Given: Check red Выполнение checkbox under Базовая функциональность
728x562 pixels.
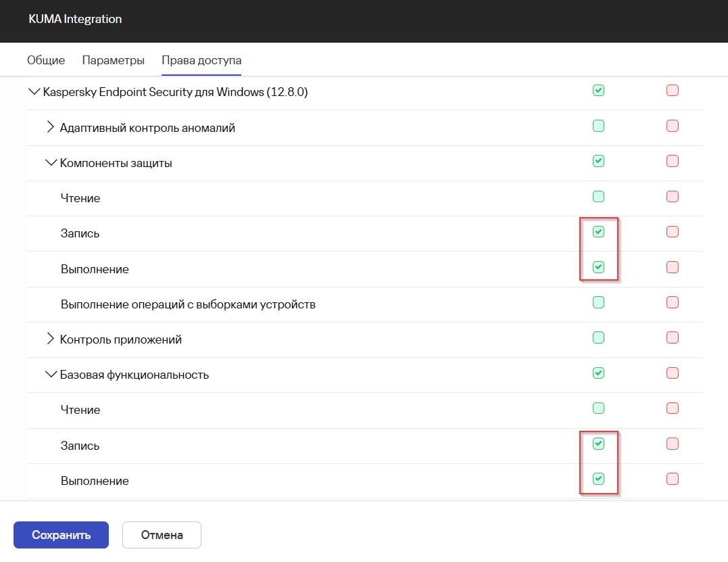Looking at the screenshot, I should click(673, 479).
